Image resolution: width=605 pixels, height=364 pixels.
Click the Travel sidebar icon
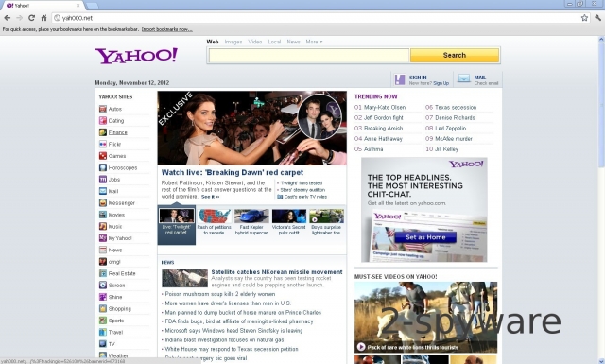[x=103, y=332]
